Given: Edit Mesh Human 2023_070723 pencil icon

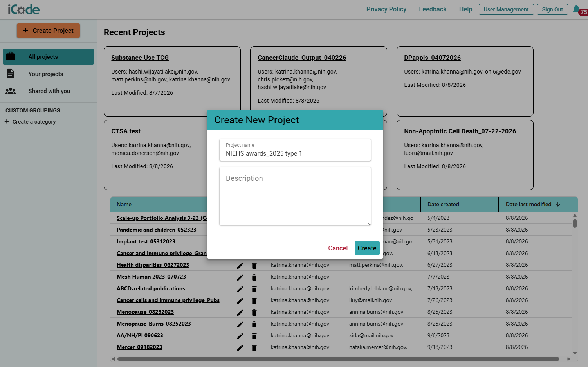Looking at the screenshot, I should (x=240, y=277).
